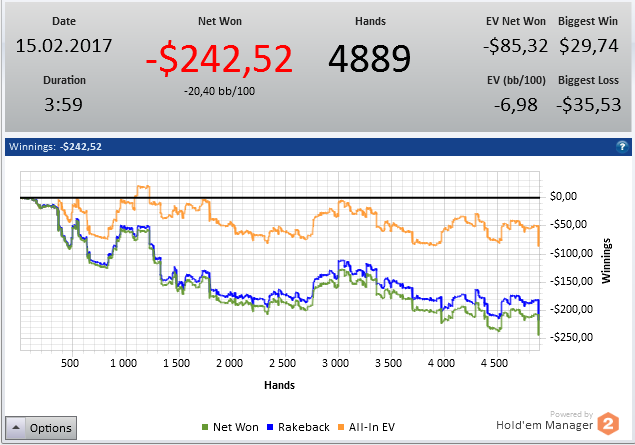Select the Rakeback legend label

304,427
